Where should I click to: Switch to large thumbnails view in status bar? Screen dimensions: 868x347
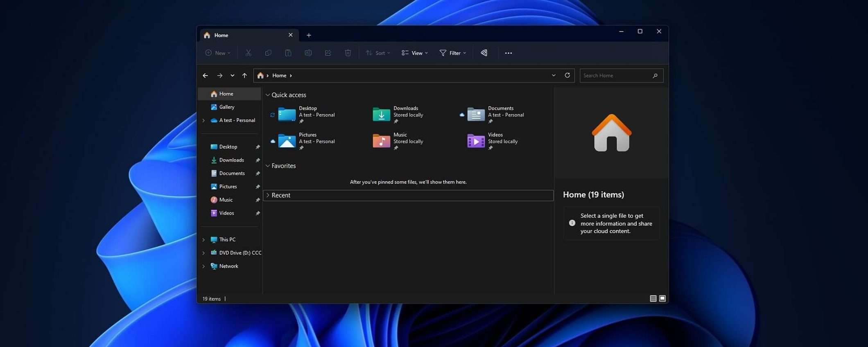coord(662,299)
